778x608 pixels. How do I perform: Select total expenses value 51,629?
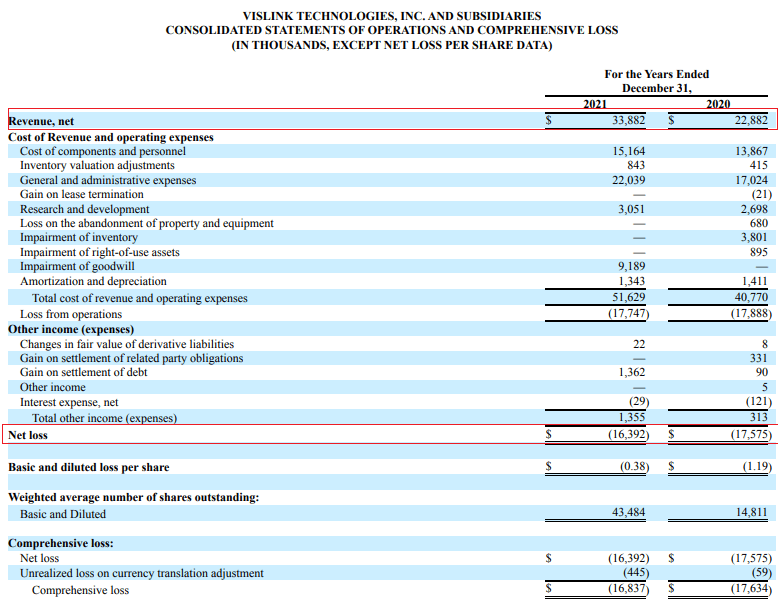pyautogui.click(x=628, y=297)
